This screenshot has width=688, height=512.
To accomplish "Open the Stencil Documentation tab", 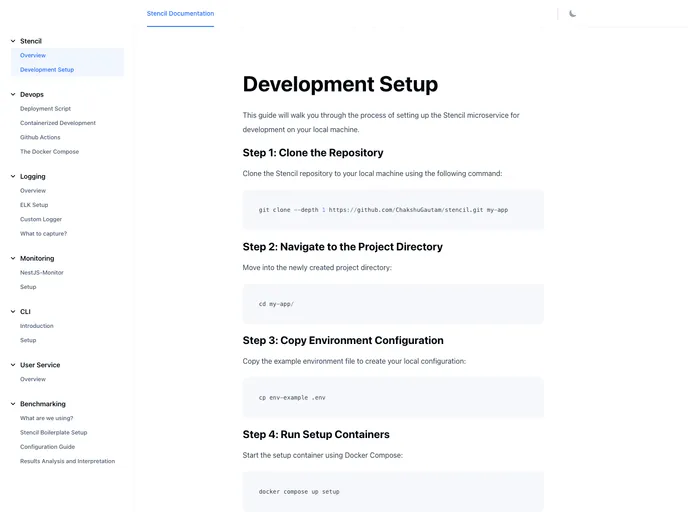I will pyautogui.click(x=180, y=13).
